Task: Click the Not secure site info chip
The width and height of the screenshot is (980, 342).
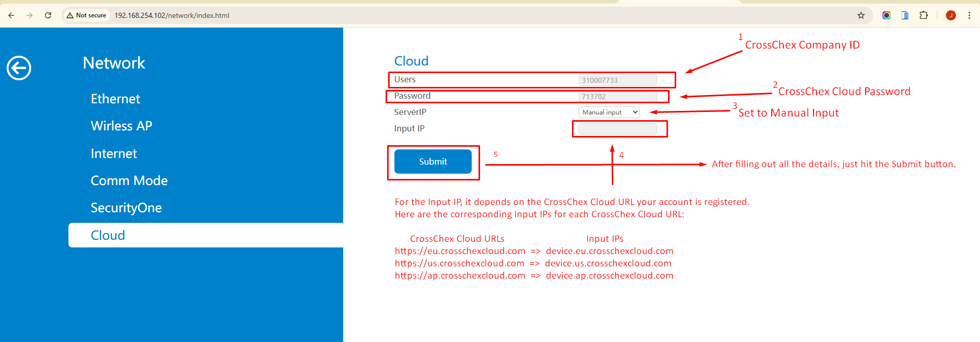Action: tap(86, 15)
